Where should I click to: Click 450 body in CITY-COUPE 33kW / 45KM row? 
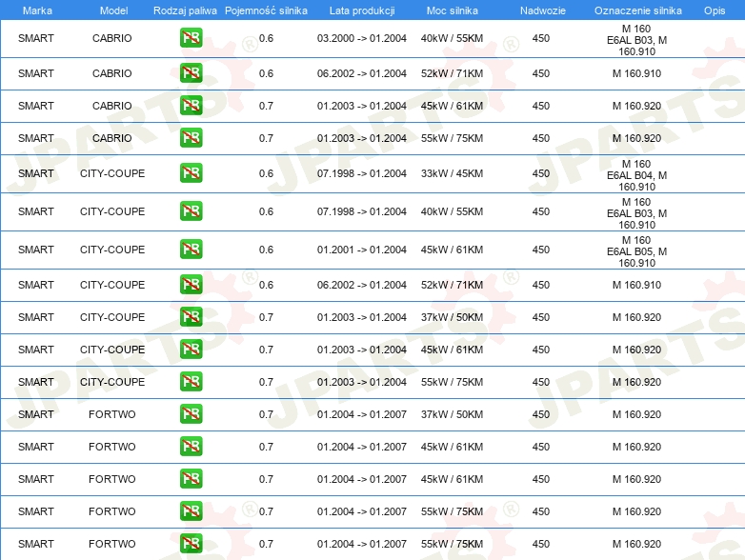541,173
